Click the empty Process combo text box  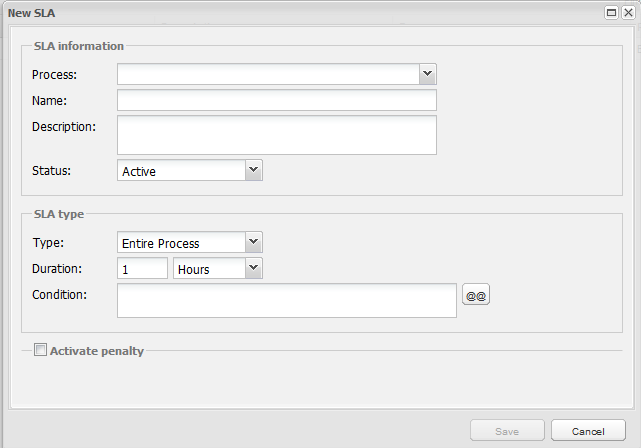click(267, 74)
